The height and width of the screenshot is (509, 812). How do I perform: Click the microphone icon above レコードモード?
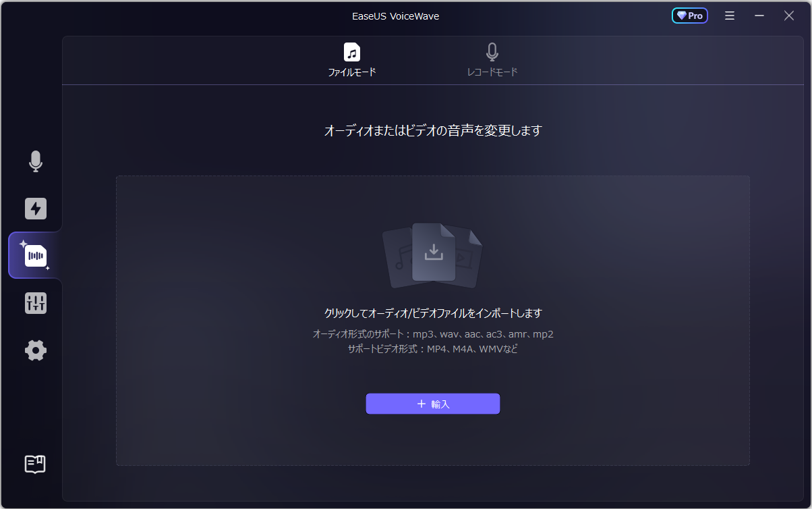point(491,51)
